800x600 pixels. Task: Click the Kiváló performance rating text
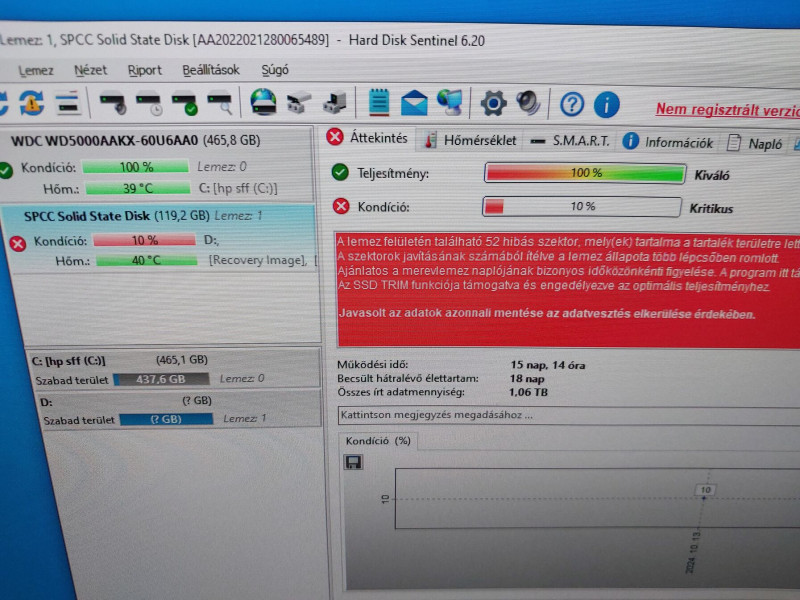click(712, 176)
